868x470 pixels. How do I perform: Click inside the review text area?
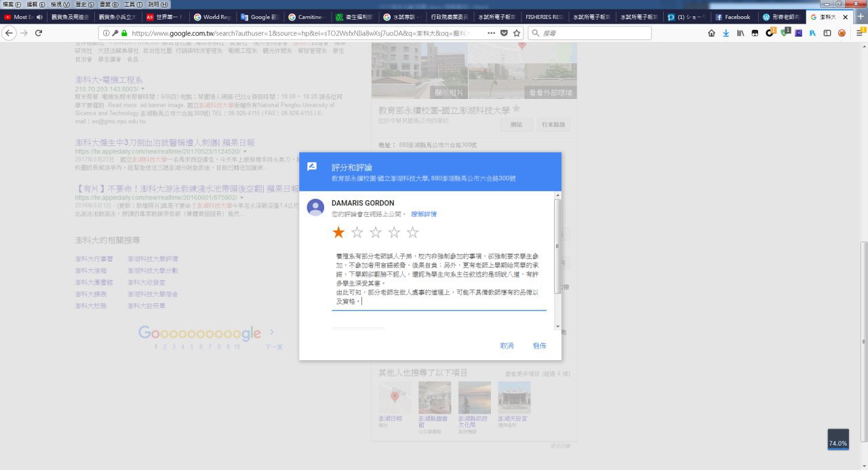(439, 278)
